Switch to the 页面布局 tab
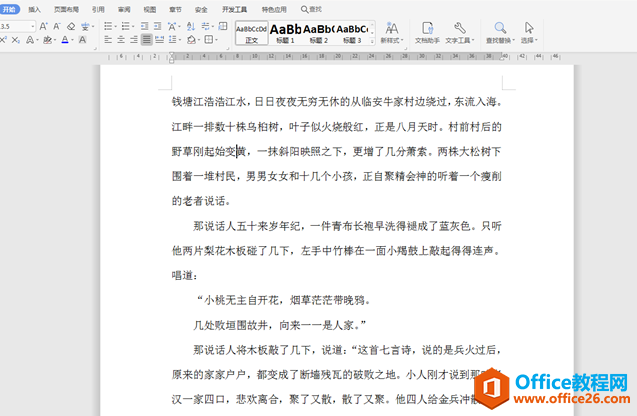637x416 pixels. pos(67,9)
